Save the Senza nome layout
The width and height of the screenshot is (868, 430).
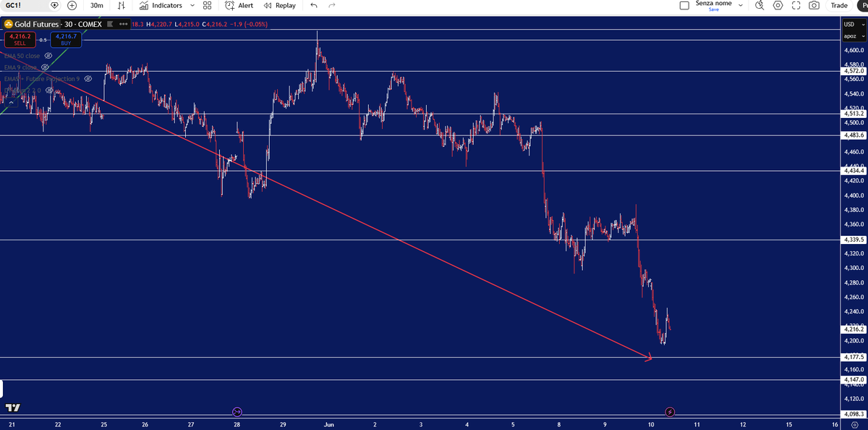[713, 9]
